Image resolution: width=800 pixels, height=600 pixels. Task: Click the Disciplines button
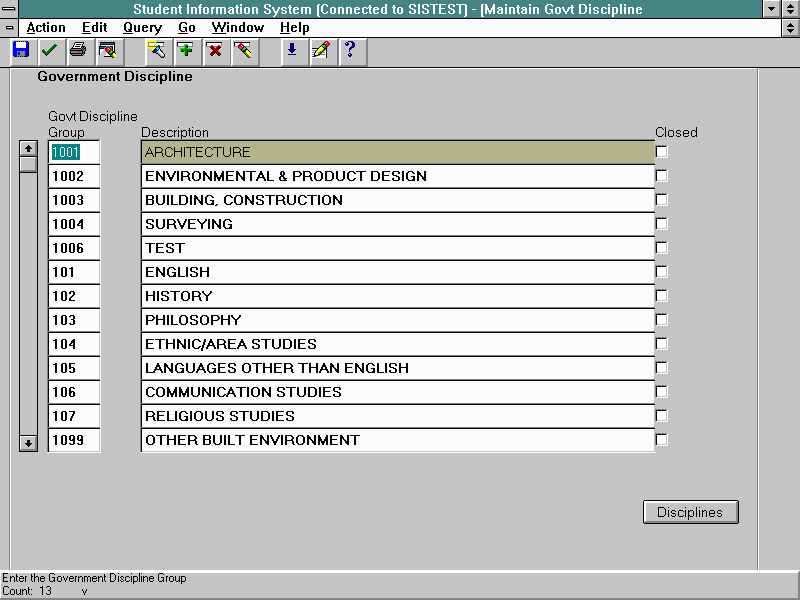(690, 512)
